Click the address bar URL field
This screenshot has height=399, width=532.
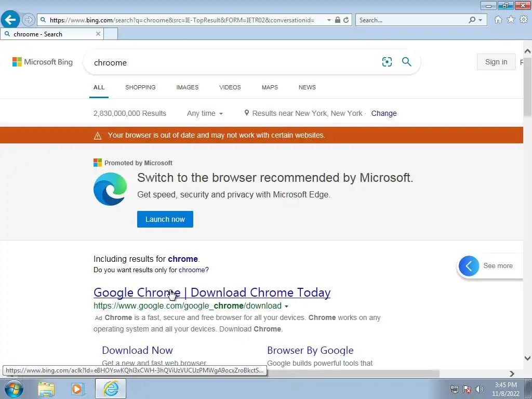(x=182, y=20)
